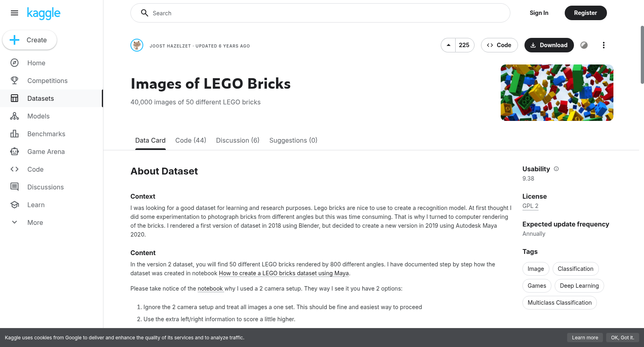Open Competitions via the trophy icon

pos(14,81)
